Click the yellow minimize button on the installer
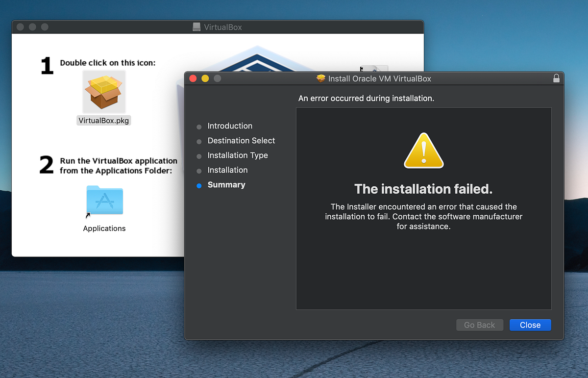The height and width of the screenshot is (378, 588). click(x=205, y=78)
